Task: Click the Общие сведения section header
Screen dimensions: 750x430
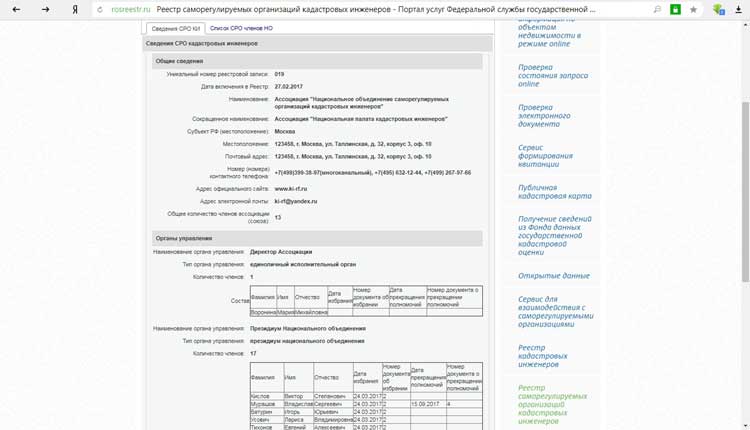Action: pyautogui.click(x=318, y=61)
